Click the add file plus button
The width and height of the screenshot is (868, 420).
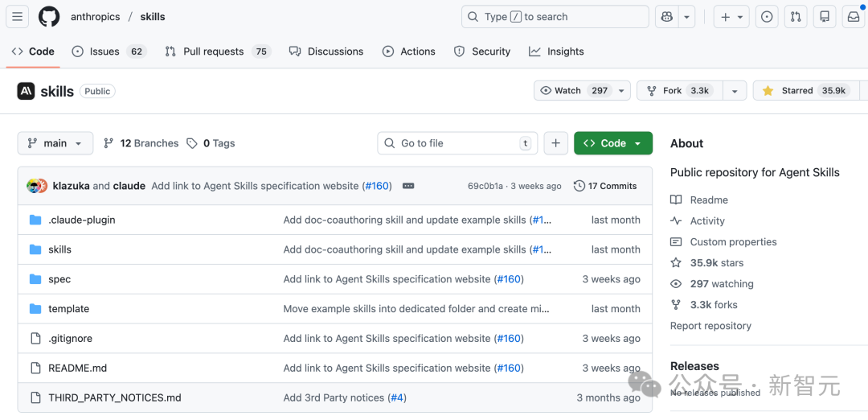tap(556, 143)
